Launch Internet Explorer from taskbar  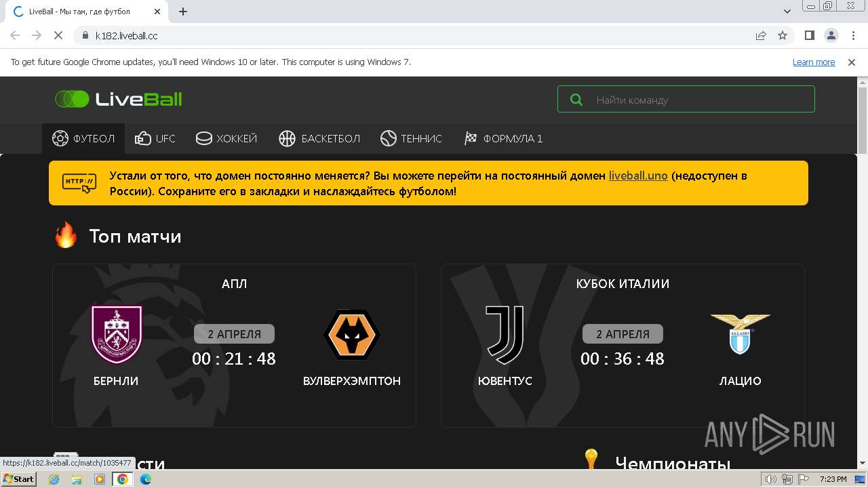(x=54, y=479)
